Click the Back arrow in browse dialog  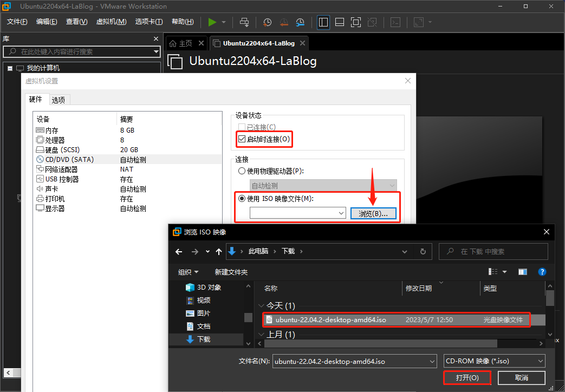tap(179, 251)
